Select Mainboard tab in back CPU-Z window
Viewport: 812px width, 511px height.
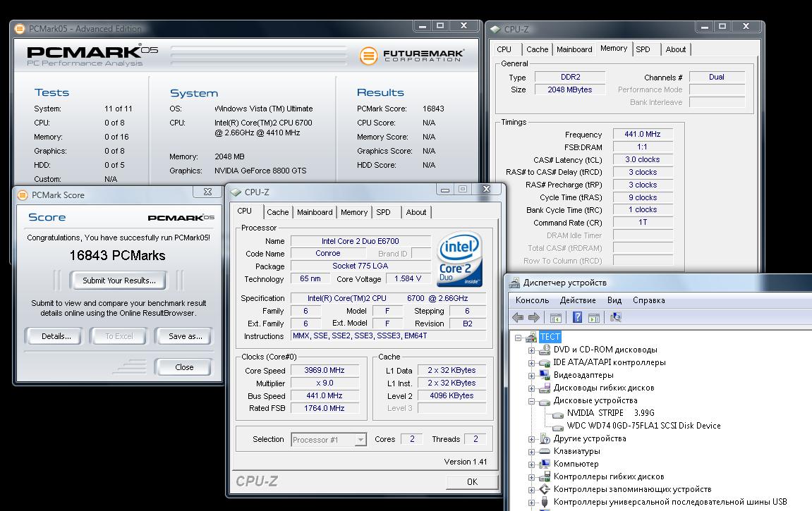[x=574, y=49]
